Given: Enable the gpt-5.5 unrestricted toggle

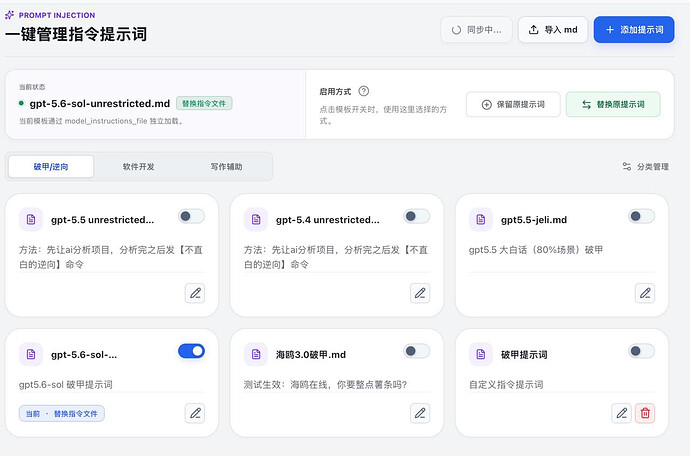Looking at the screenshot, I should click(x=191, y=216).
